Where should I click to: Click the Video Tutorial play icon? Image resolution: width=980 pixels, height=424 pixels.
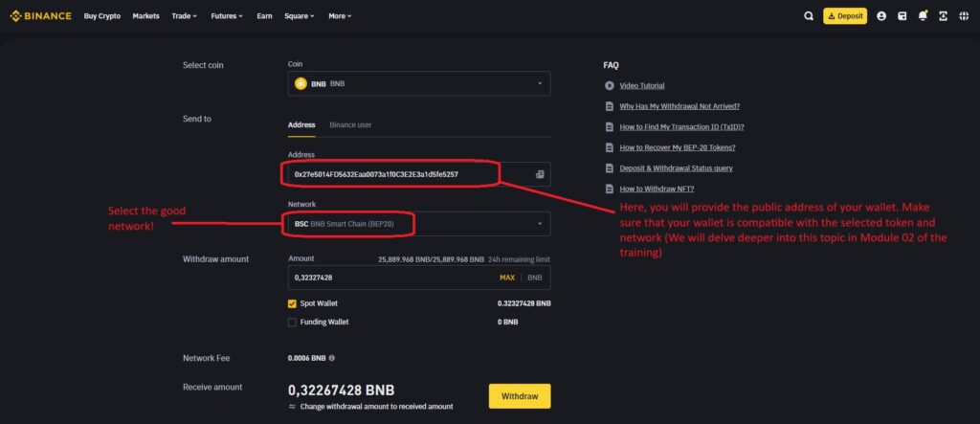click(x=610, y=86)
